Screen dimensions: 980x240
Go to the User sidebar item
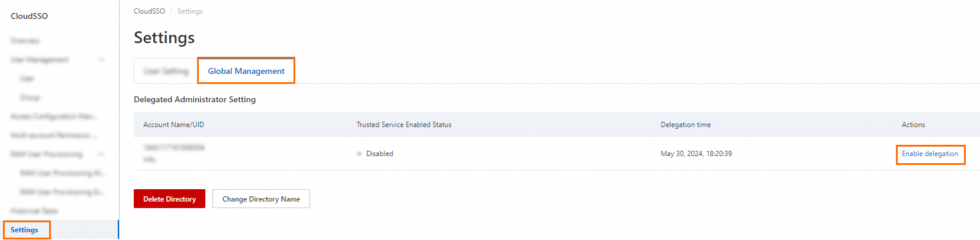[x=27, y=79]
